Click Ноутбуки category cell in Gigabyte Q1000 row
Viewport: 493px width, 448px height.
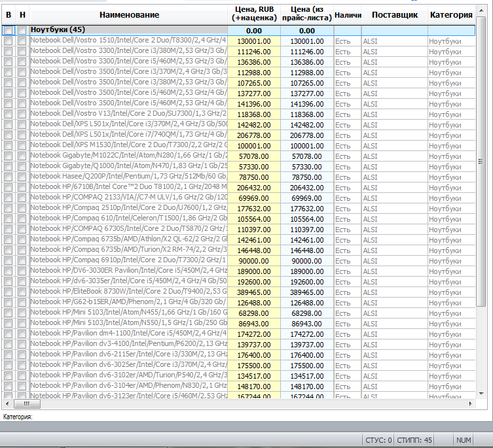(x=451, y=167)
